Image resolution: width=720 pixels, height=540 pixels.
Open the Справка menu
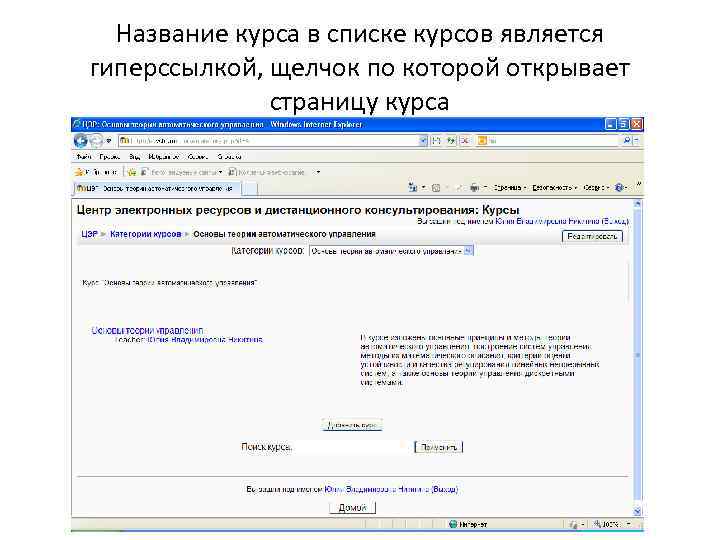tap(230, 157)
